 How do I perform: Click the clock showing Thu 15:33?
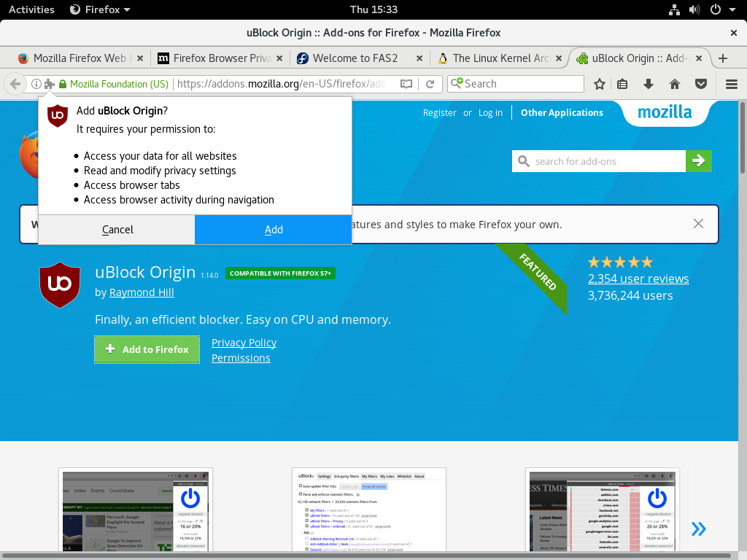click(x=373, y=9)
